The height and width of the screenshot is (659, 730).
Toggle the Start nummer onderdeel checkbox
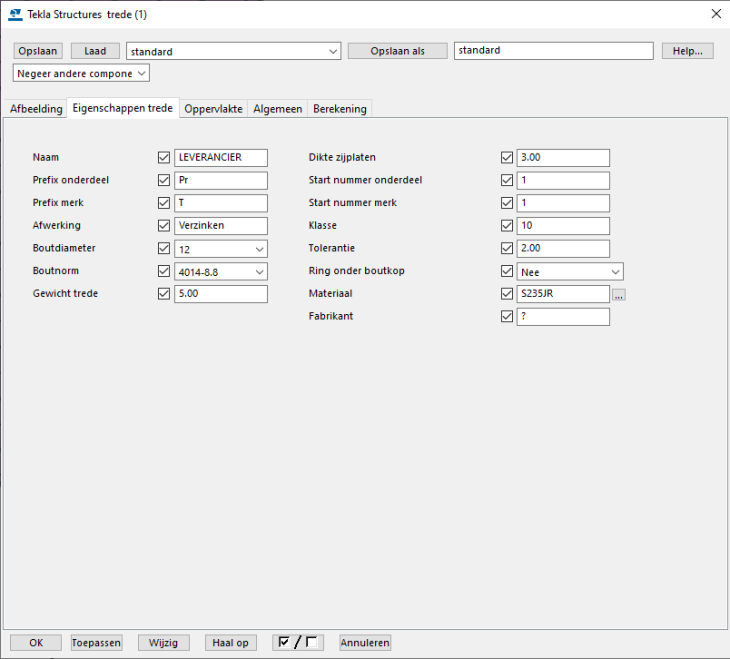pyautogui.click(x=507, y=180)
